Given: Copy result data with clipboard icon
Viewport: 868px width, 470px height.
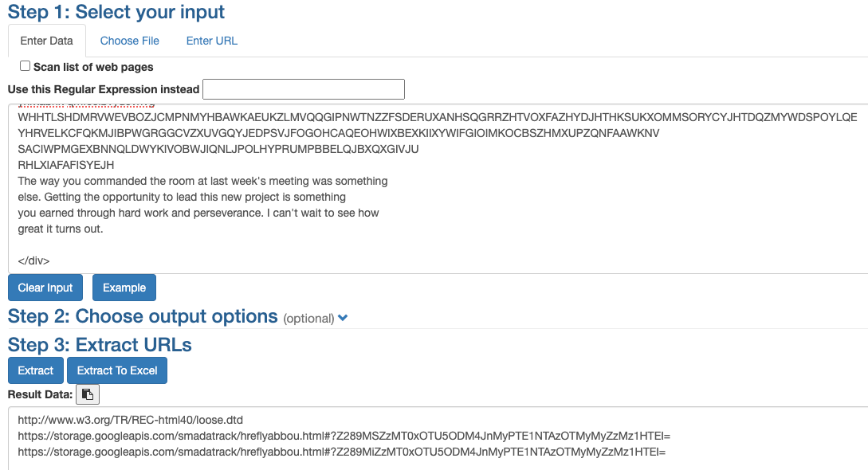Looking at the screenshot, I should pos(88,394).
